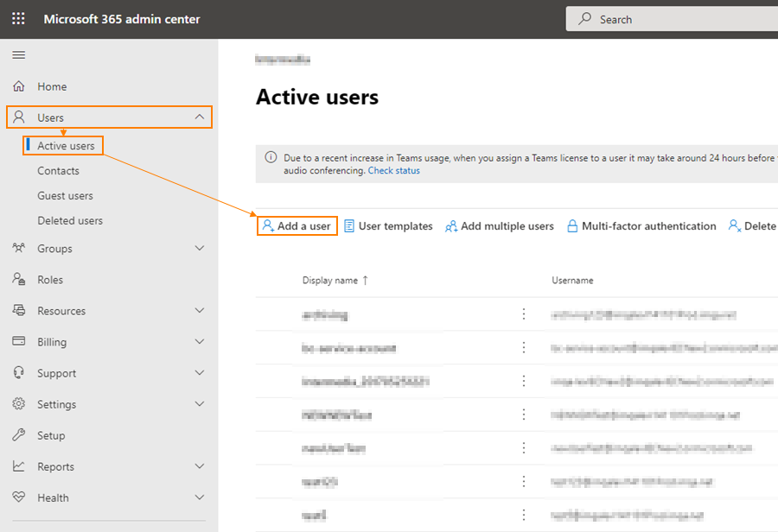This screenshot has height=532, width=778.
Task: Open more actions for third user row
Action: pos(524,381)
